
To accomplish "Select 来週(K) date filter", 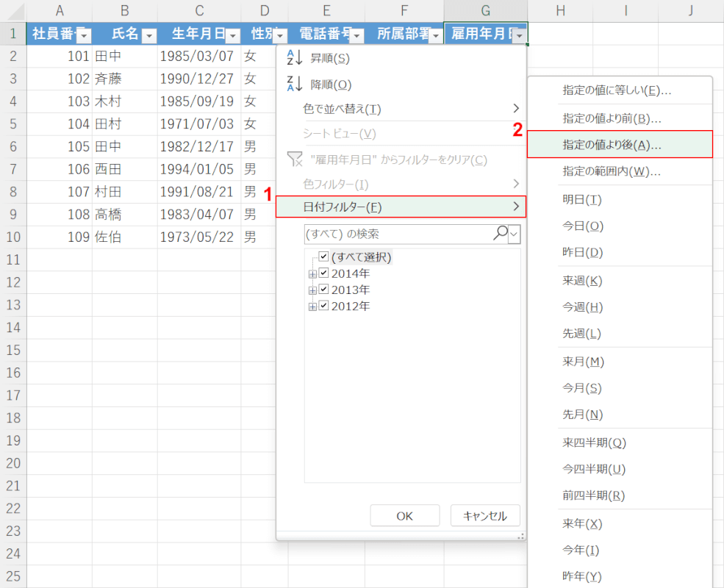I will [620, 281].
